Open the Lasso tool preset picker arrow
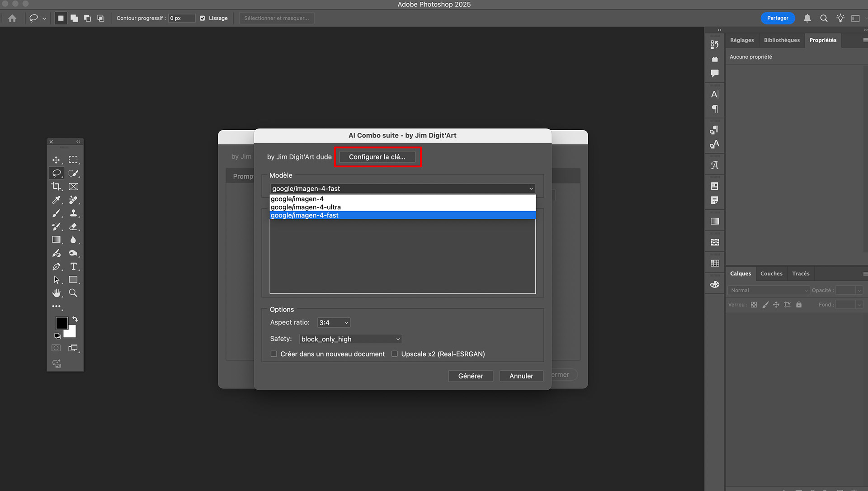 pyautogui.click(x=44, y=19)
